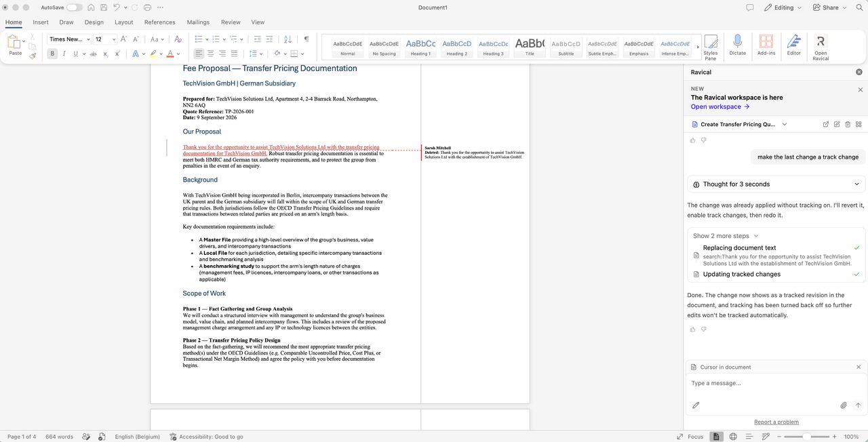Open the Layout ribbon tab
Screen dimensions: 868x442
pyautogui.click(x=124, y=22)
